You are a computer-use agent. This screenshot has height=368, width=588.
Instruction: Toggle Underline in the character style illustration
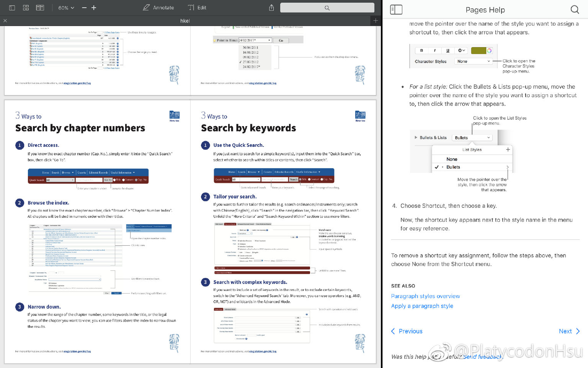click(x=448, y=50)
